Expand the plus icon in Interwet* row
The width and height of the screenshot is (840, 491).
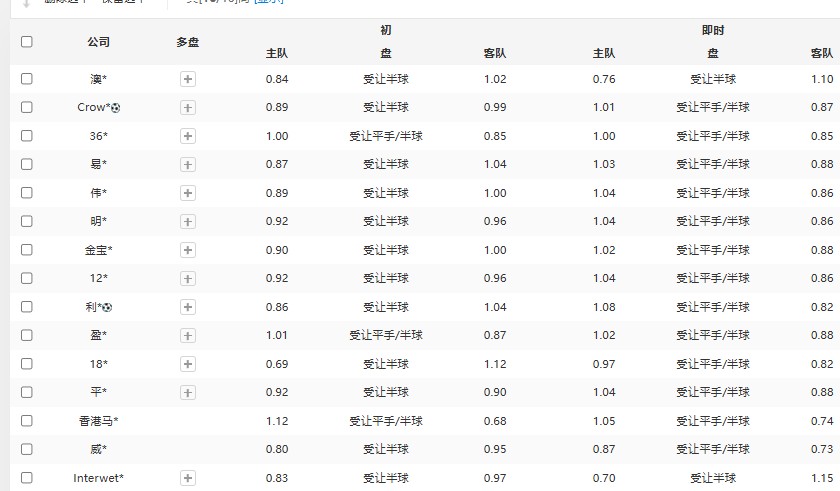(188, 478)
